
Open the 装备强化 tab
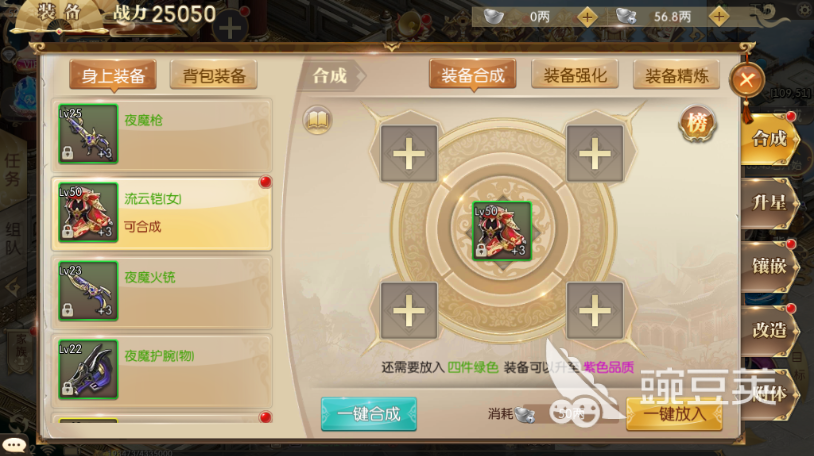pos(575,75)
